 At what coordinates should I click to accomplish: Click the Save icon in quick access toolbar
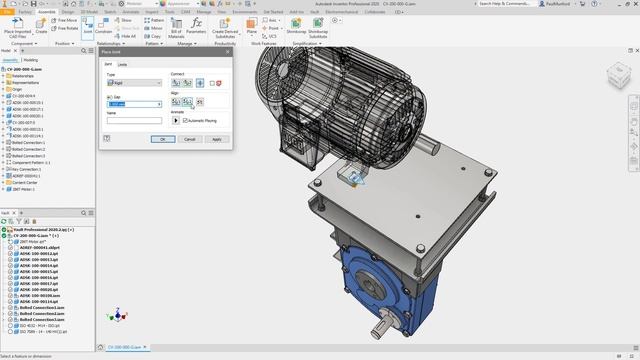(x=33, y=4)
